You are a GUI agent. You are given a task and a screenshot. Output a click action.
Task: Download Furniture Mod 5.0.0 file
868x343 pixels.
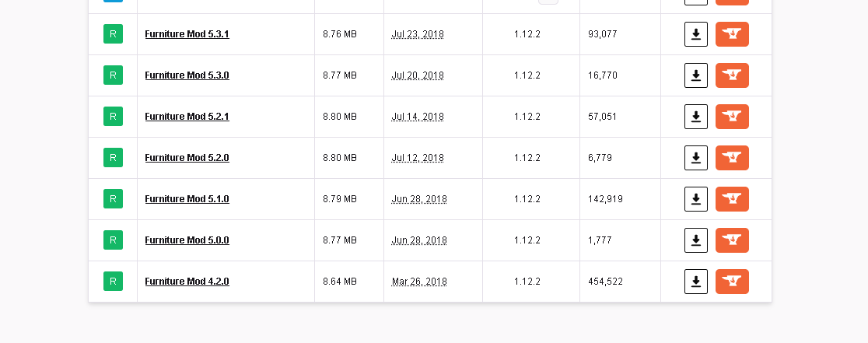tap(696, 240)
